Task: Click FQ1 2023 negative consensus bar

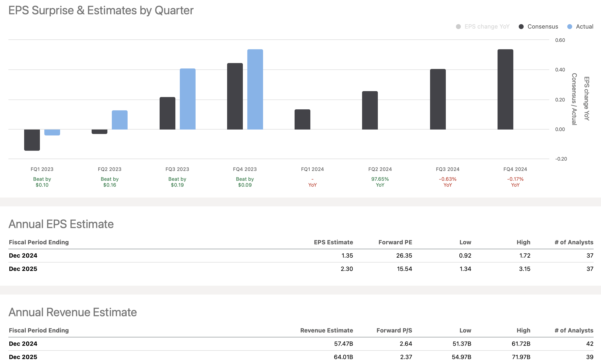Action: point(32,140)
